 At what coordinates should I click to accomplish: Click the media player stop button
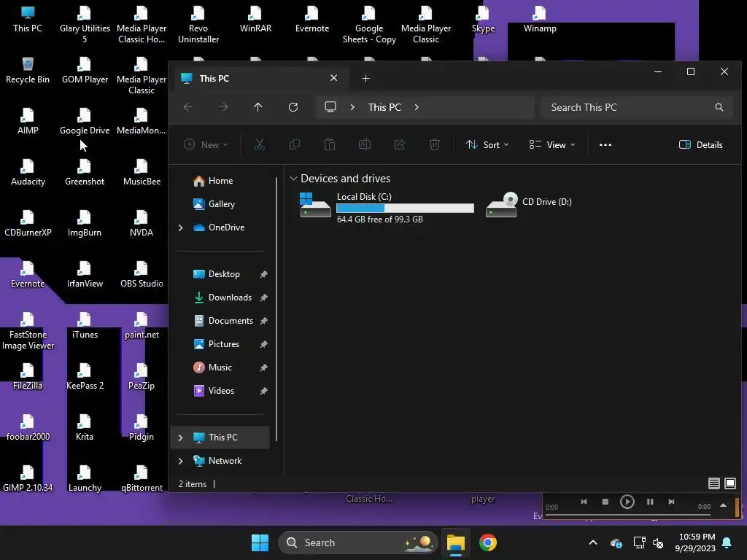[605, 502]
